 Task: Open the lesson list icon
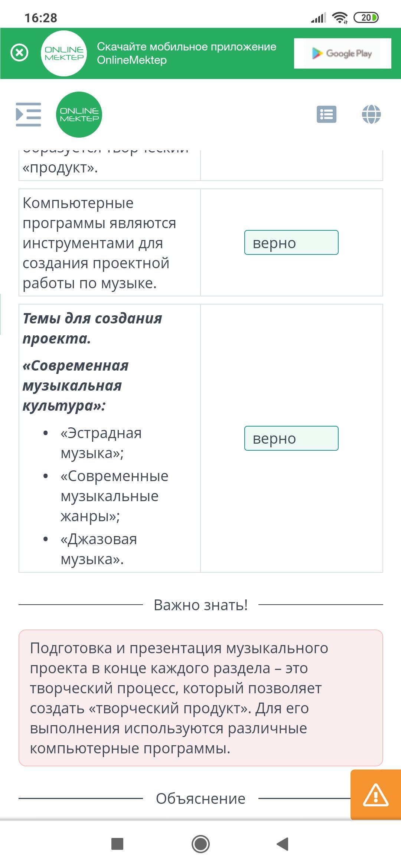pos(326,114)
